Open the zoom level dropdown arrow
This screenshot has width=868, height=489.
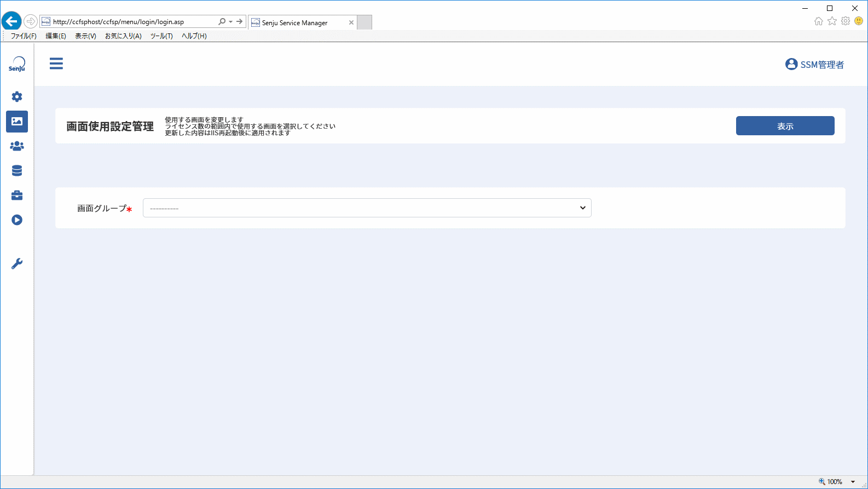coord(853,482)
